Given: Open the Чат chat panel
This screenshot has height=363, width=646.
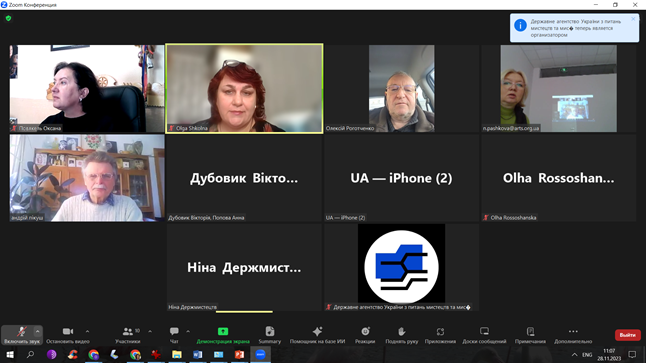Looking at the screenshot, I should 174,335.
